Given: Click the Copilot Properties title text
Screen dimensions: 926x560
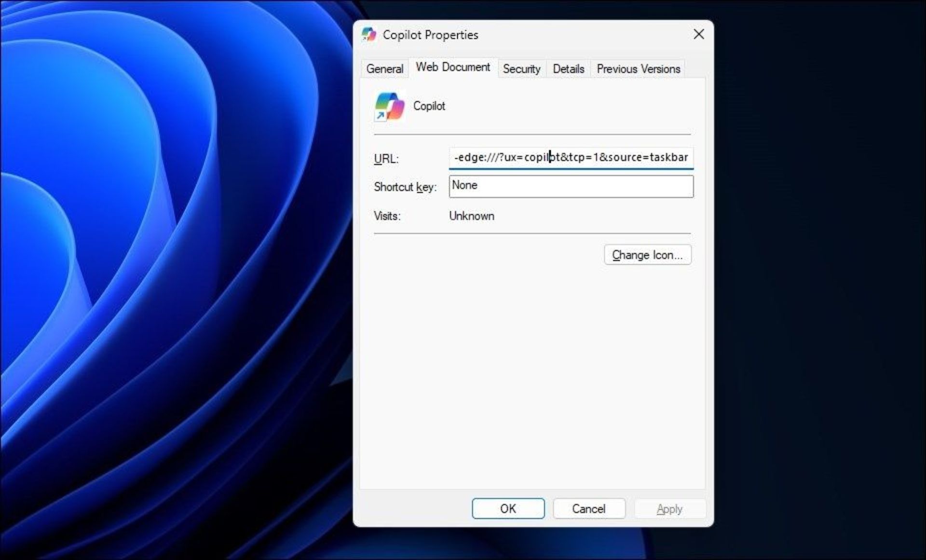Looking at the screenshot, I should (x=430, y=35).
